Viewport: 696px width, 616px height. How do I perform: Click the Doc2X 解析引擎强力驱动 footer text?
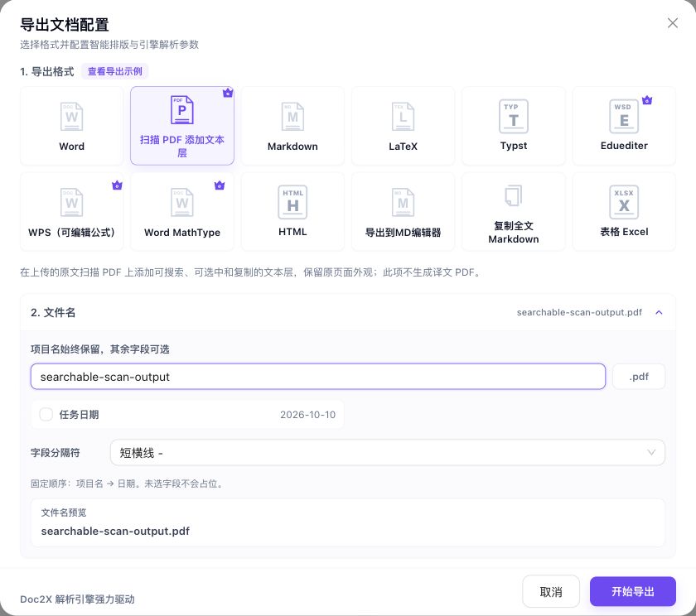coord(77,599)
